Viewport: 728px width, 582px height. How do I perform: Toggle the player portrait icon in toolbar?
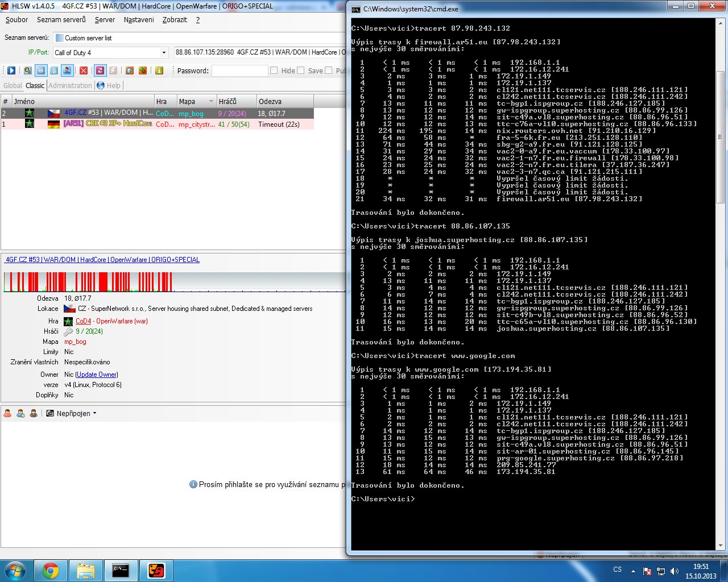click(x=67, y=70)
